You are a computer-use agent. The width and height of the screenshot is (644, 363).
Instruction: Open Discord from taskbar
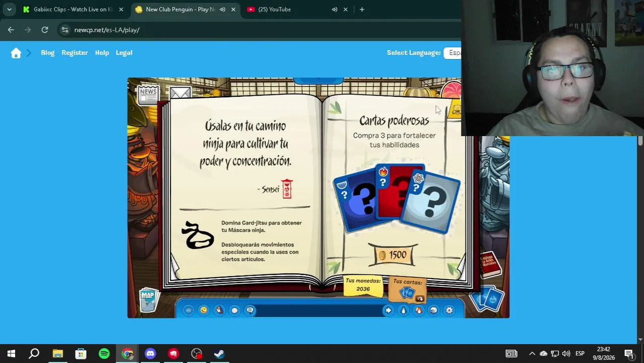pyautogui.click(x=150, y=353)
